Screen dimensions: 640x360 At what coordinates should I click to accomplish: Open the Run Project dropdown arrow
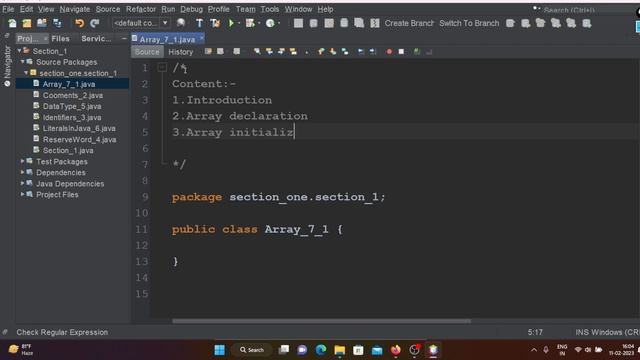tap(239, 23)
